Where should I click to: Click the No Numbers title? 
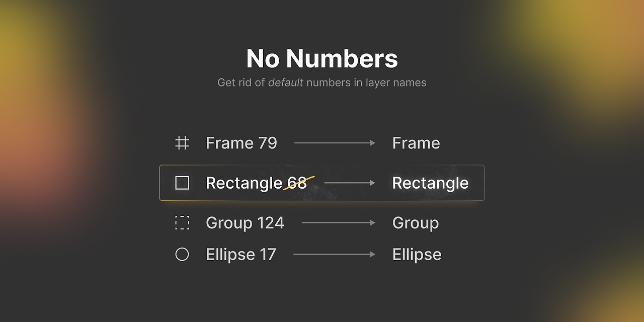322,59
